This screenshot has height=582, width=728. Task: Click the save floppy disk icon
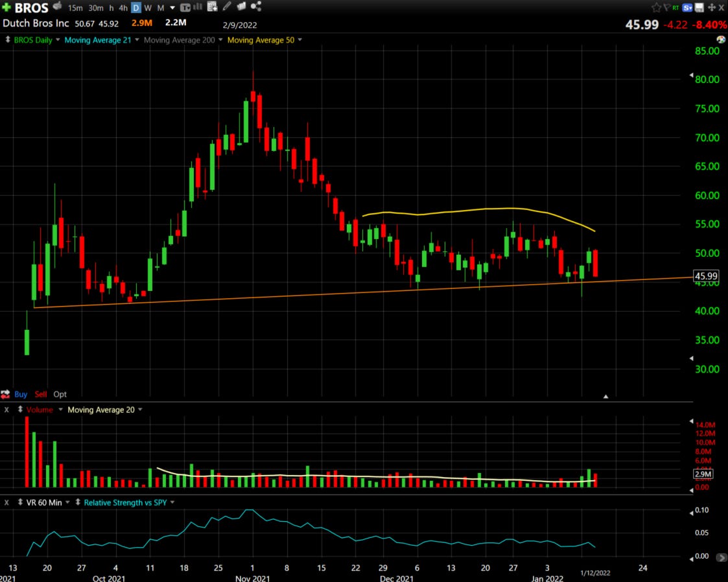pyautogui.click(x=699, y=7)
